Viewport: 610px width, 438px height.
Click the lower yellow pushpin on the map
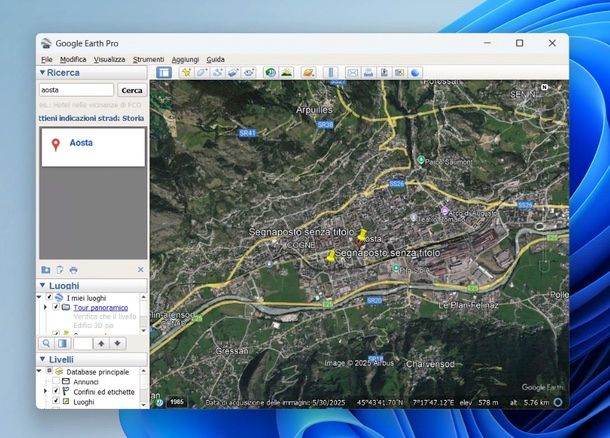tap(331, 256)
